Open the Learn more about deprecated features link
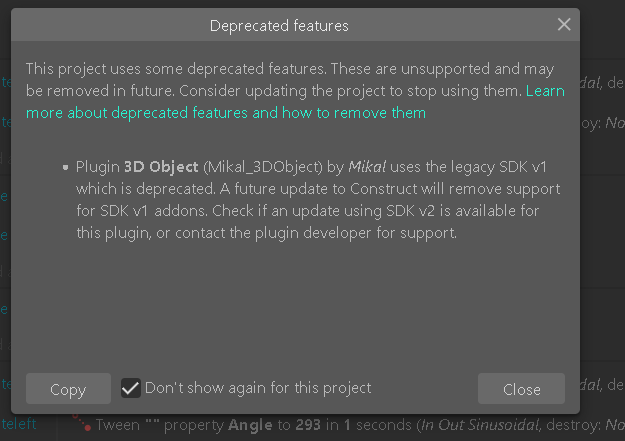The width and height of the screenshot is (625, 441). 295,102
